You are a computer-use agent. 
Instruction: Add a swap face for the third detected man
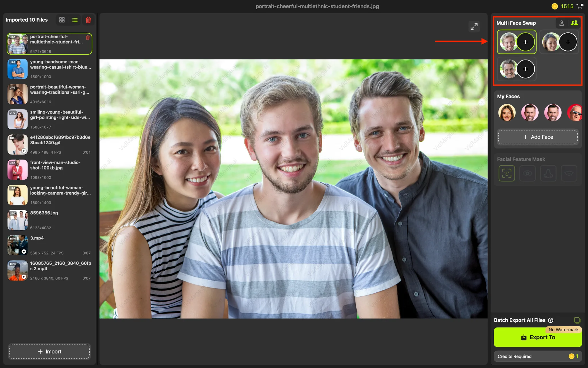click(x=525, y=69)
